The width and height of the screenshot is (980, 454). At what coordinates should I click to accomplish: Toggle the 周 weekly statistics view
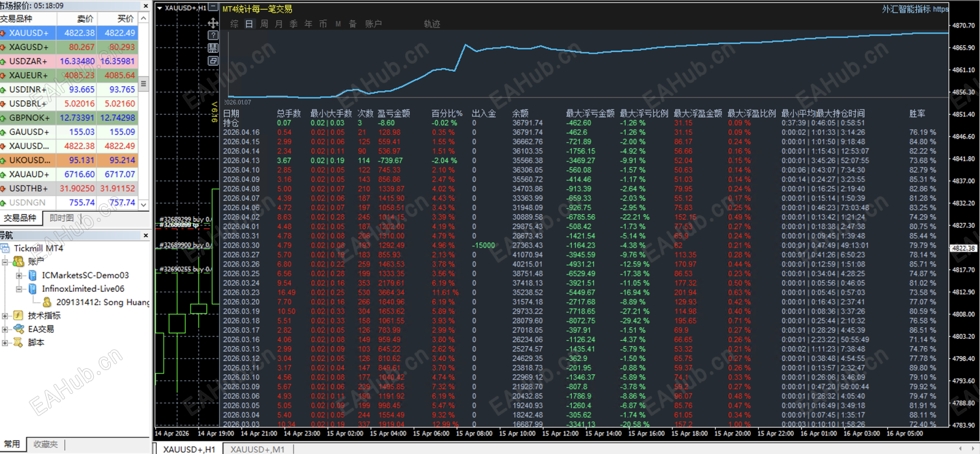pos(264,24)
